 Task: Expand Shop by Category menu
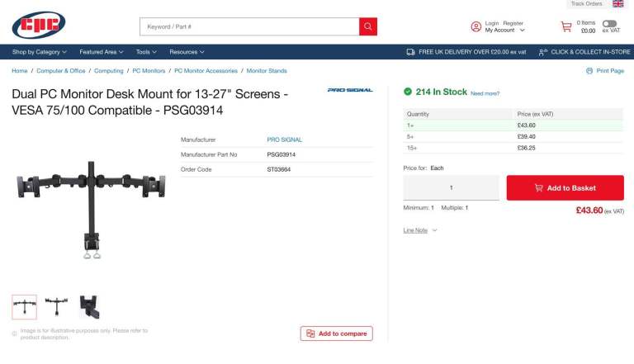pos(39,52)
